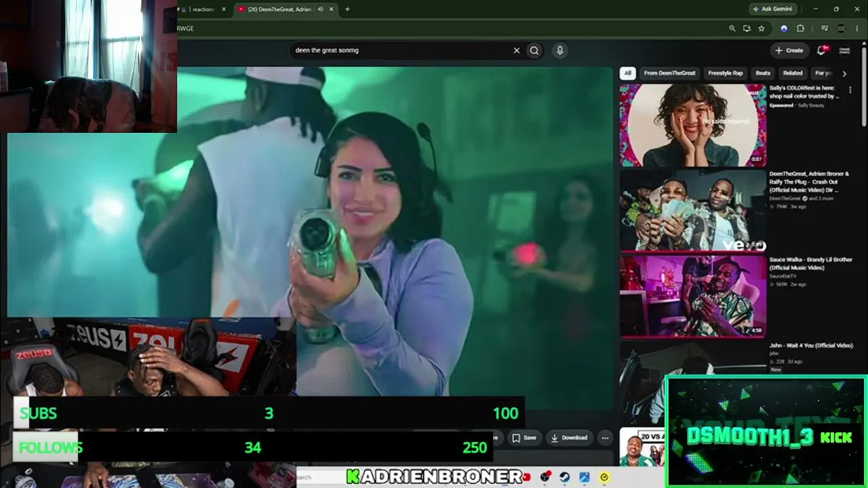Open the 'Crash Out (Official Music Video)' title
Image resolution: width=868 pixels, height=488 pixels.
pyautogui.click(x=809, y=182)
